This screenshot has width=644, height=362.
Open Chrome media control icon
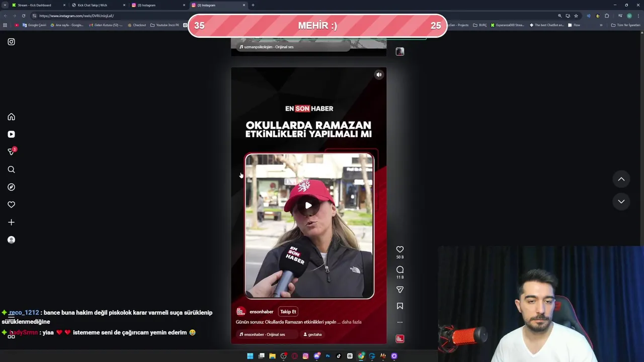pos(620,16)
